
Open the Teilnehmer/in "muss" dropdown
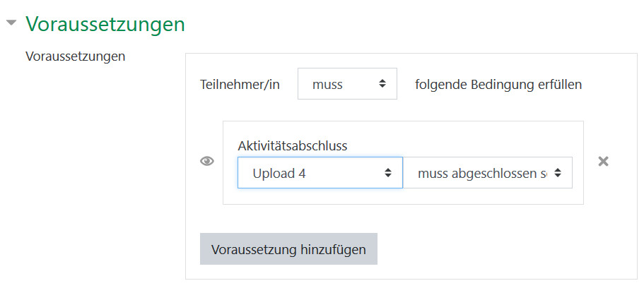coord(347,84)
